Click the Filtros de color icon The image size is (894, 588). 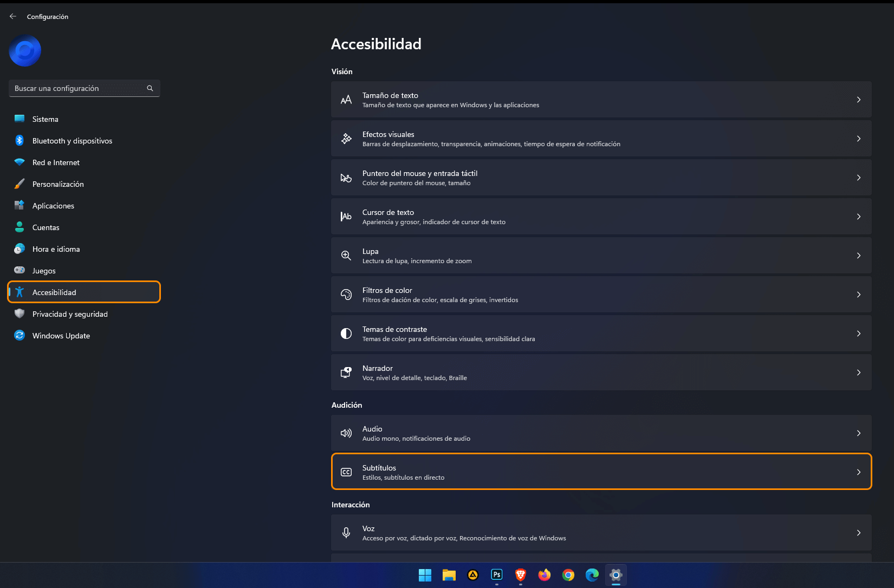(x=346, y=294)
